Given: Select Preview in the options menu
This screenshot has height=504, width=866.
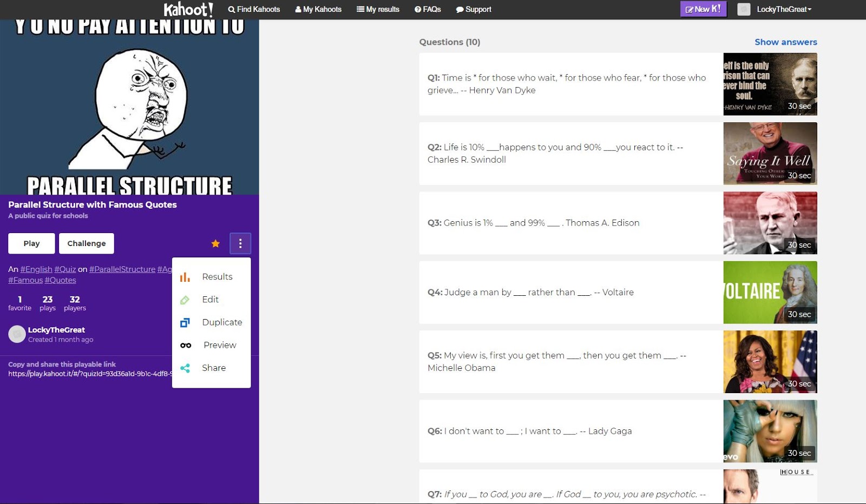Looking at the screenshot, I should click(211, 345).
